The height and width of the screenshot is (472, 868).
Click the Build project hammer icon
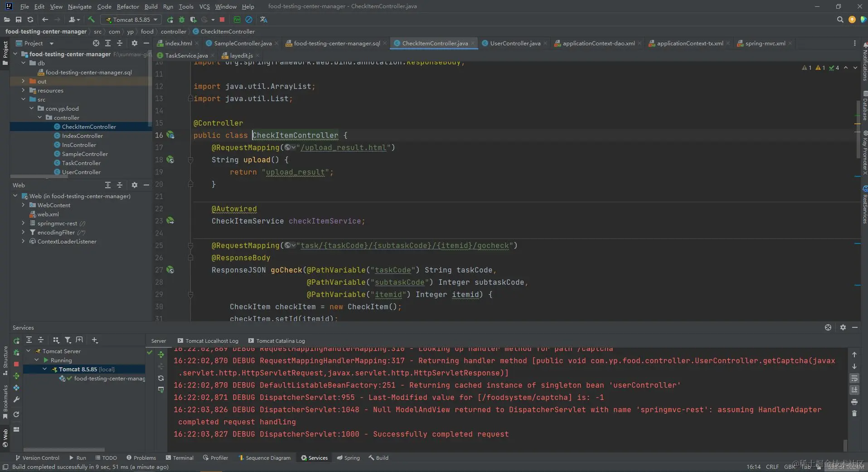pos(91,19)
